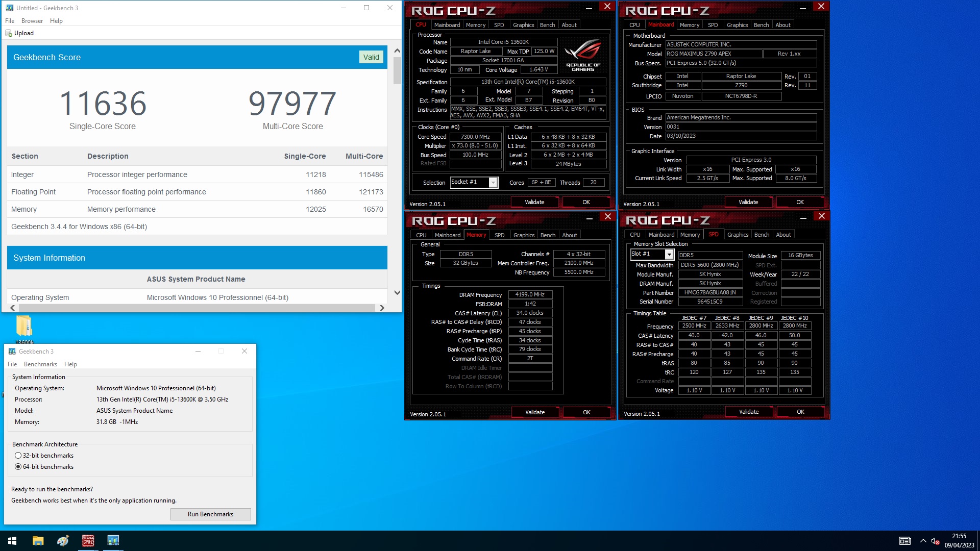
Task: Click the ROG CPU-Z taskbar icon
Action: pos(88,541)
